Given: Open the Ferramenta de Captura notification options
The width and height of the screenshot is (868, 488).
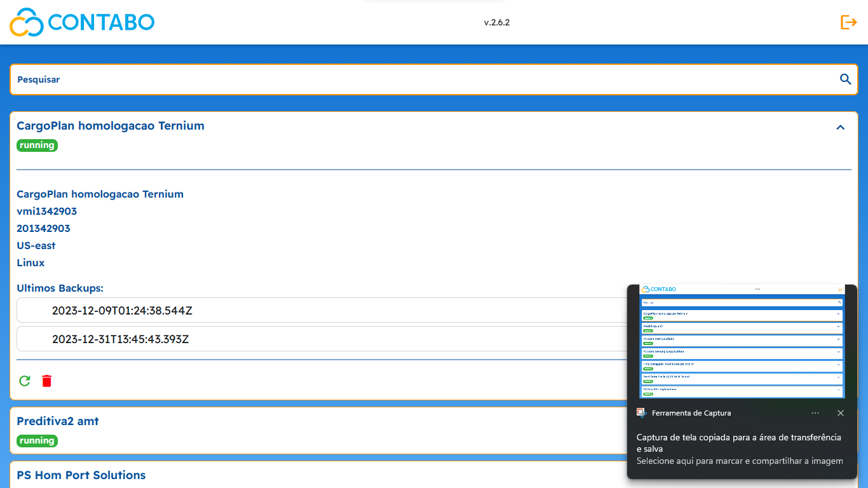Looking at the screenshot, I should pyautogui.click(x=815, y=413).
